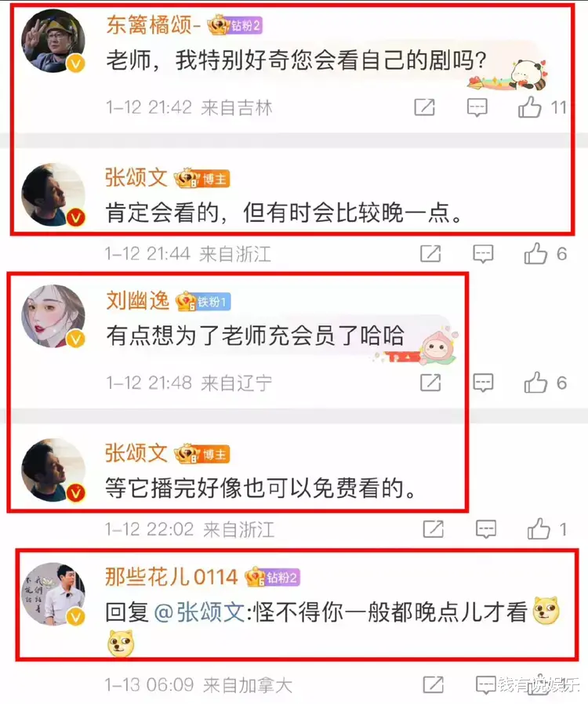Like 张颂文's 21:44 reply

tap(535, 254)
